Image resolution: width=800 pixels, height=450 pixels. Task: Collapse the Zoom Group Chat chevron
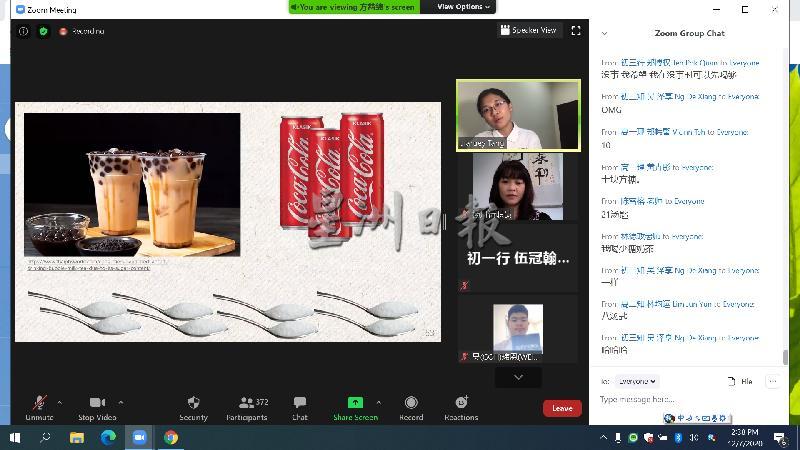605,34
